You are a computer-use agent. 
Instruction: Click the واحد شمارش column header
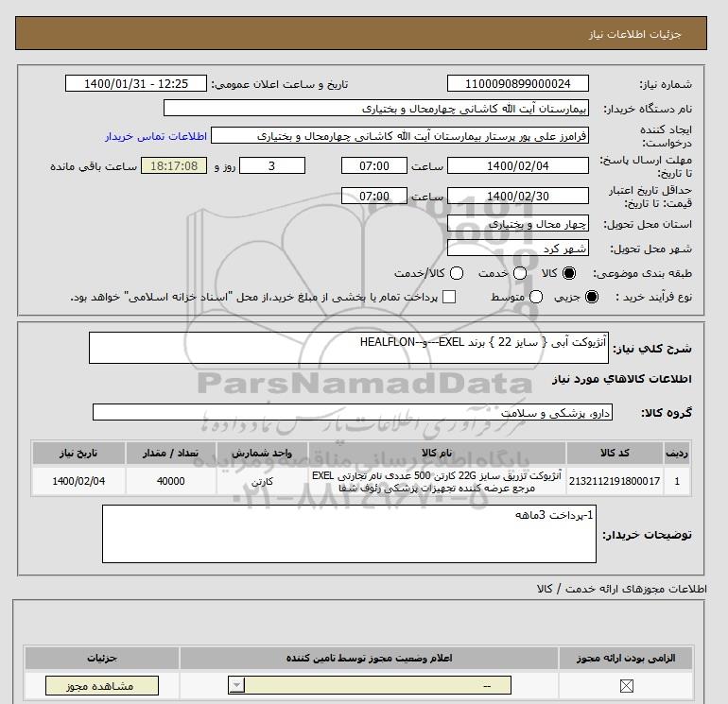262,453
